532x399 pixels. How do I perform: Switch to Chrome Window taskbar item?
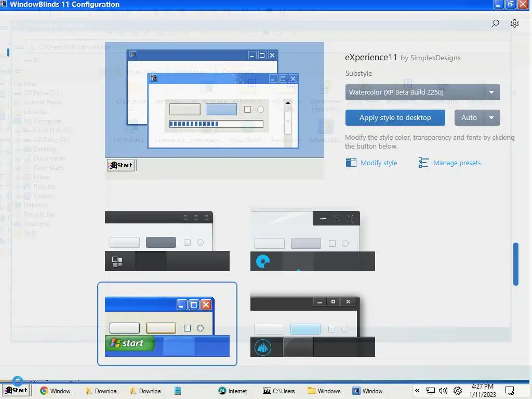[58, 391]
